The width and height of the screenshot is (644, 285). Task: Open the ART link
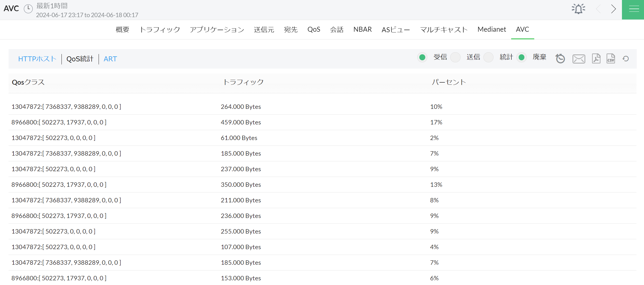[110, 59]
